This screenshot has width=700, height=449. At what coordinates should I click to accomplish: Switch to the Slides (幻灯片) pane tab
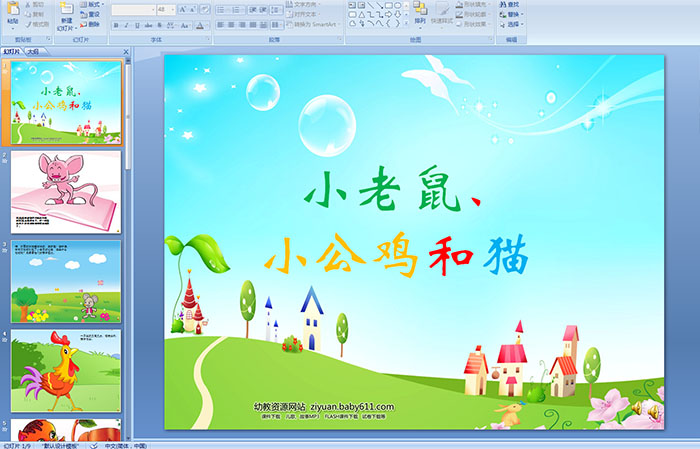[x=11, y=50]
